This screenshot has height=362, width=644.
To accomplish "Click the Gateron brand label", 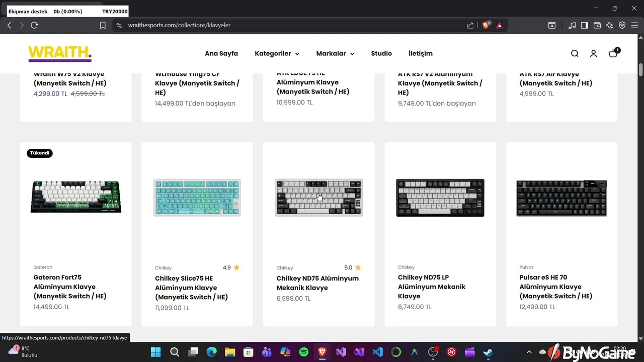I will click(43, 267).
